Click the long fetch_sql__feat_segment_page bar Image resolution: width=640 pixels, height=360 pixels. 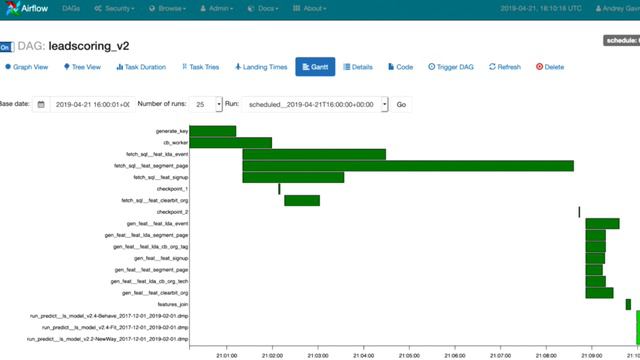(x=408, y=166)
